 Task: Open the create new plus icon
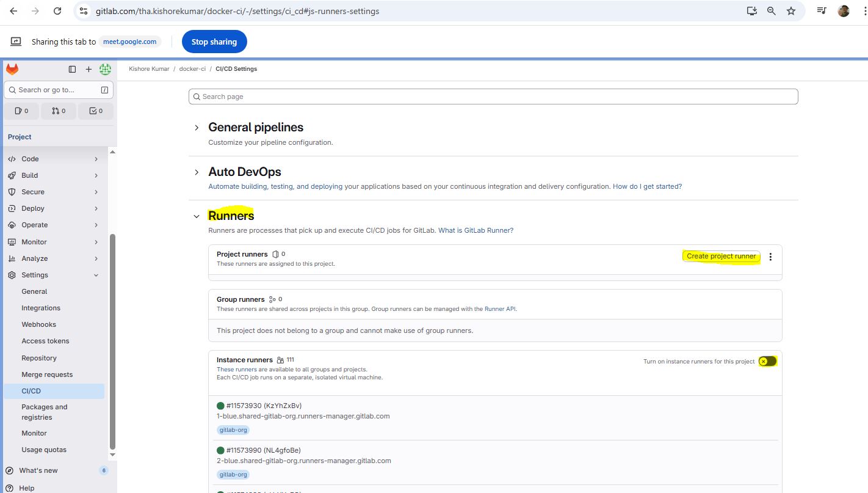89,69
